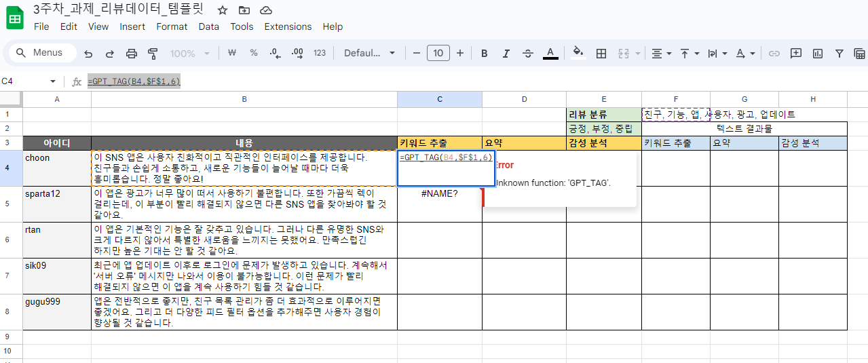Format as currency won symbol
This screenshot has height=363, width=868.
pyautogui.click(x=232, y=53)
